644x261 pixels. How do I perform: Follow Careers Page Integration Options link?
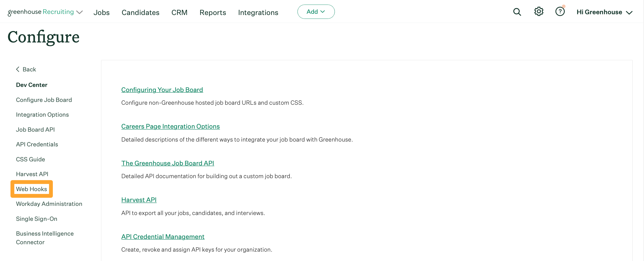(x=170, y=126)
